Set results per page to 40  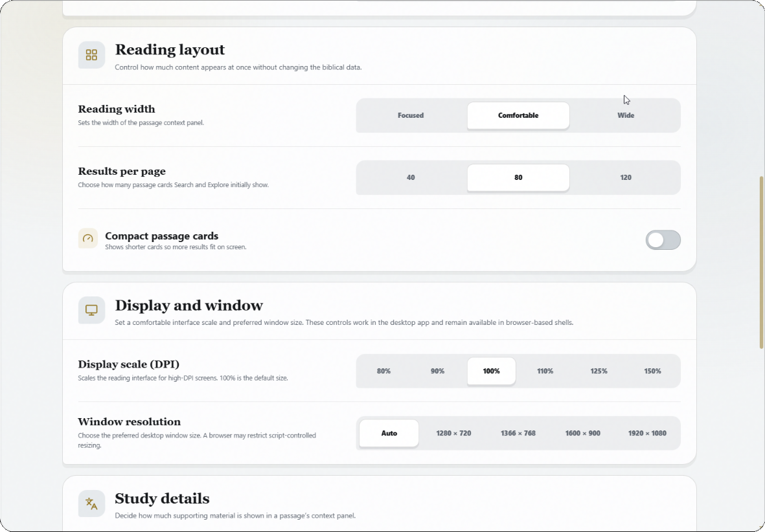coord(411,177)
